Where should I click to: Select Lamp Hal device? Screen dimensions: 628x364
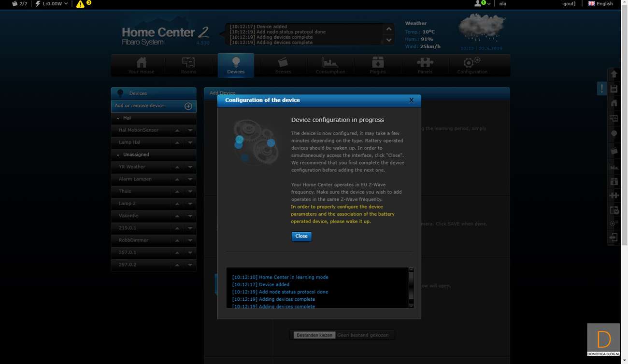[x=129, y=142]
